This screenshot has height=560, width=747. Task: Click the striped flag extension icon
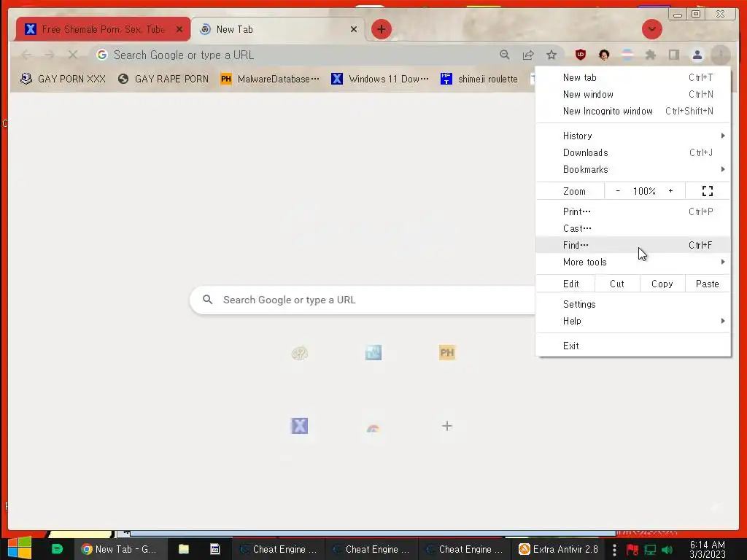pos(627,55)
